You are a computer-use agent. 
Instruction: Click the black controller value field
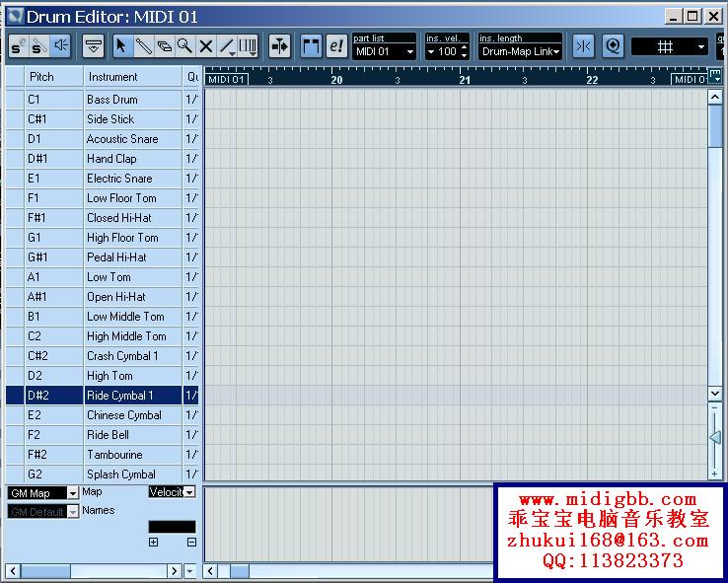tap(172, 527)
